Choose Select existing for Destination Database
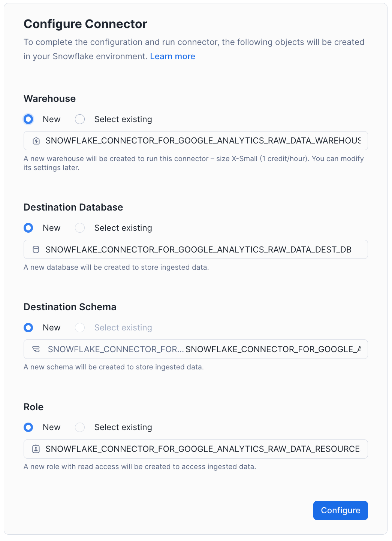The image size is (392, 541). (x=80, y=228)
